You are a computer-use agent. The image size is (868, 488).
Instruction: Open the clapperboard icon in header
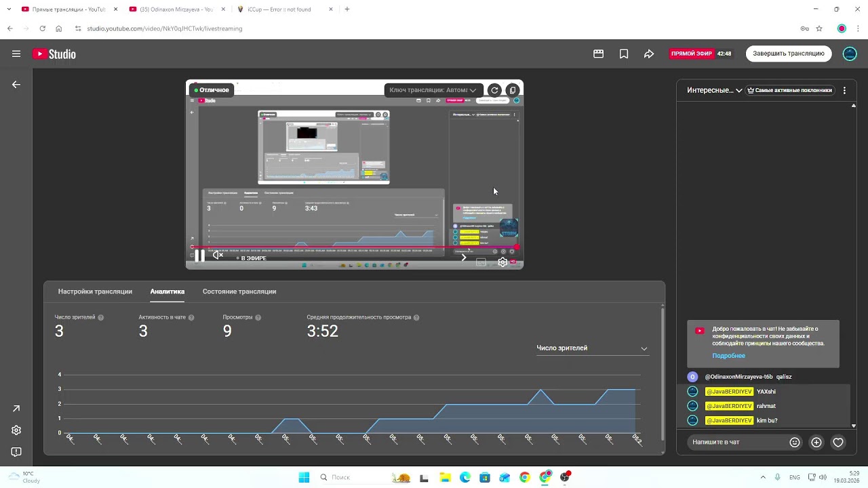(598, 54)
